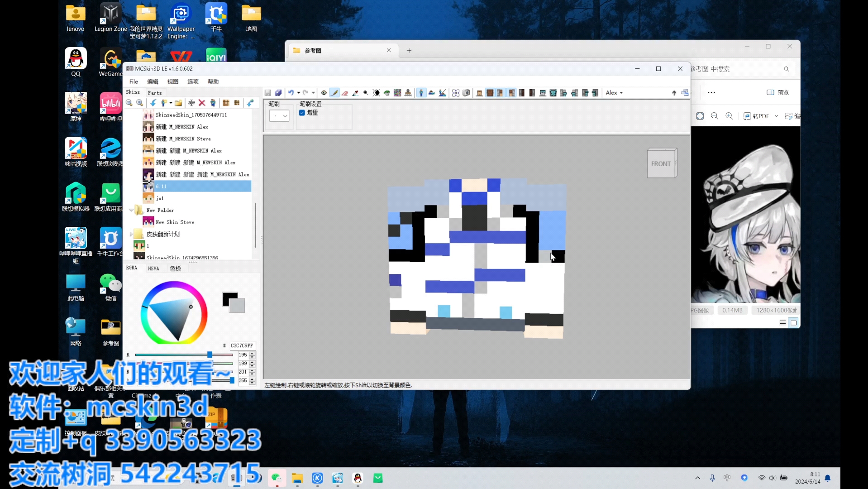Move the R channel slider
This screenshot has width=868, height=489.
(210, 355)
